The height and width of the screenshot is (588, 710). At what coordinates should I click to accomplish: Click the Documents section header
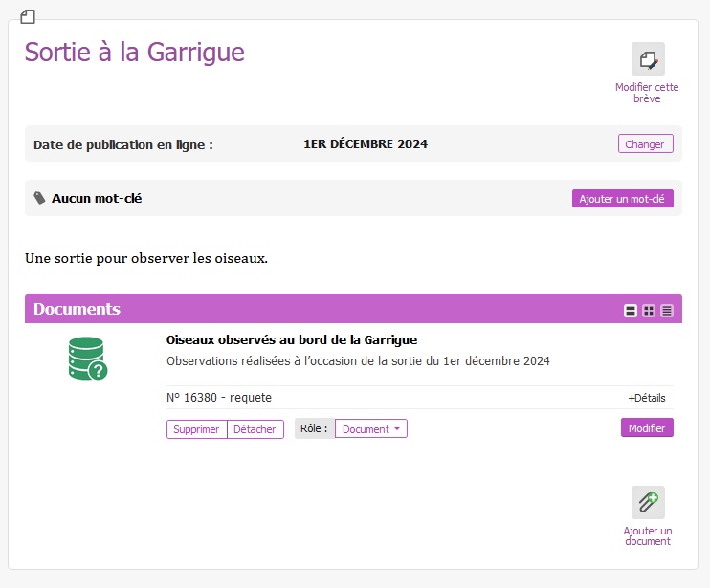point(77,309)
